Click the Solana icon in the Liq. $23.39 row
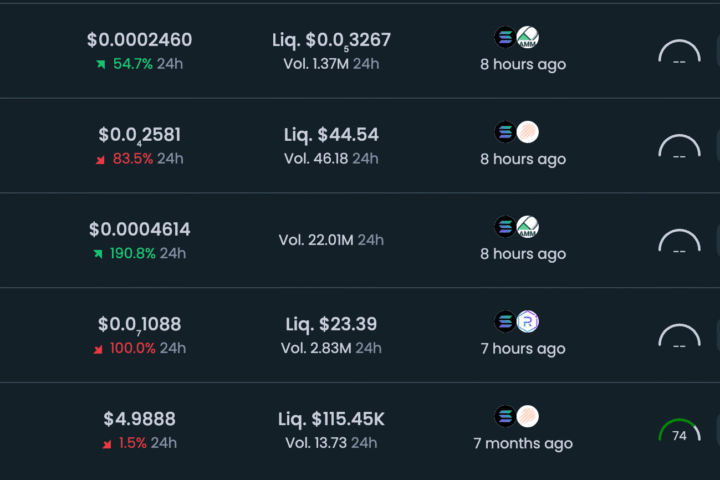Image resolution: width=720 pixels, height=480 pixels. pos(506,322)
